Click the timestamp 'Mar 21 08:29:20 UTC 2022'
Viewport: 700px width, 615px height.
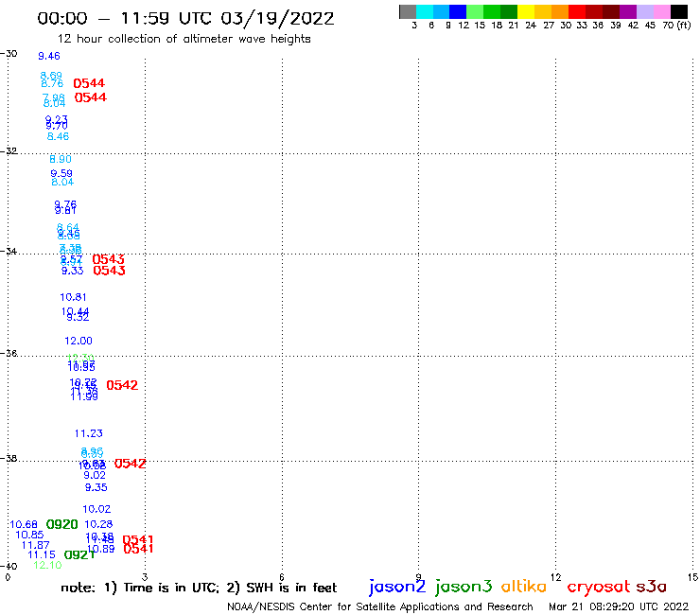(x=619, y=606)
